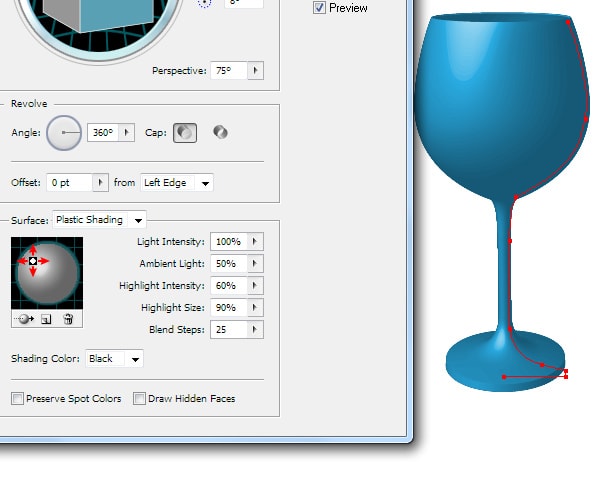Screen dimensions: 600x486
Task: Click the revolve Angle dial
Action: [x=64, y=133]
